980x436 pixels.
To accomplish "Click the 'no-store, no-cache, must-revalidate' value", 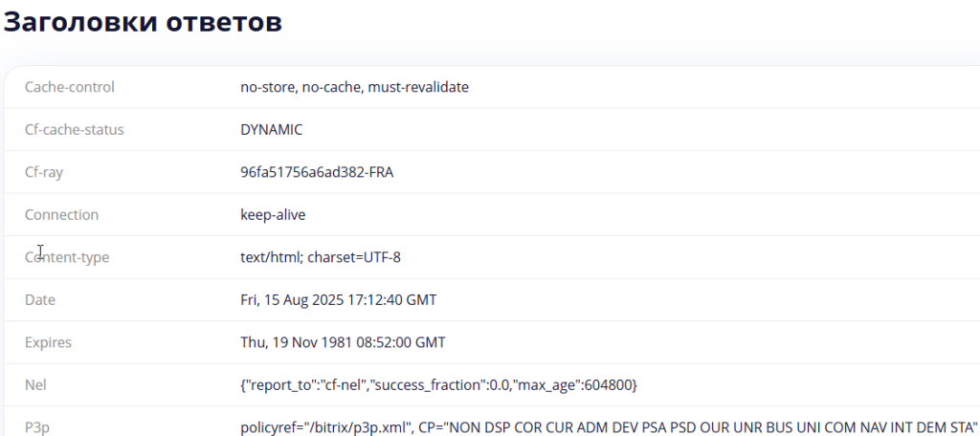I will 354,87.
